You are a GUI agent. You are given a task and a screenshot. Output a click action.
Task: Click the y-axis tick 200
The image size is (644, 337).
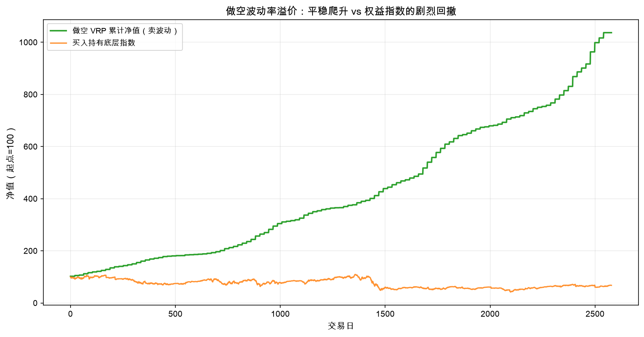[31, 251]
